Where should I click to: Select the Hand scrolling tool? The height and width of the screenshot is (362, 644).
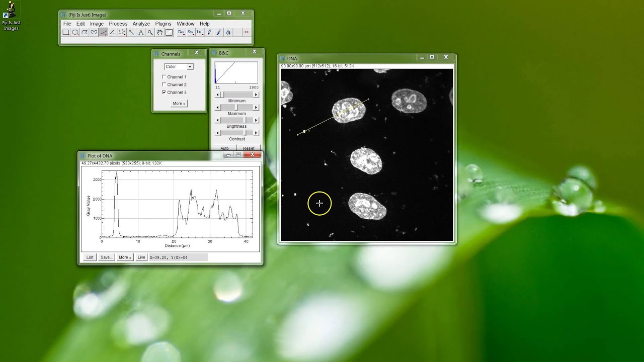pyautogui.click(x=159, y=32)
